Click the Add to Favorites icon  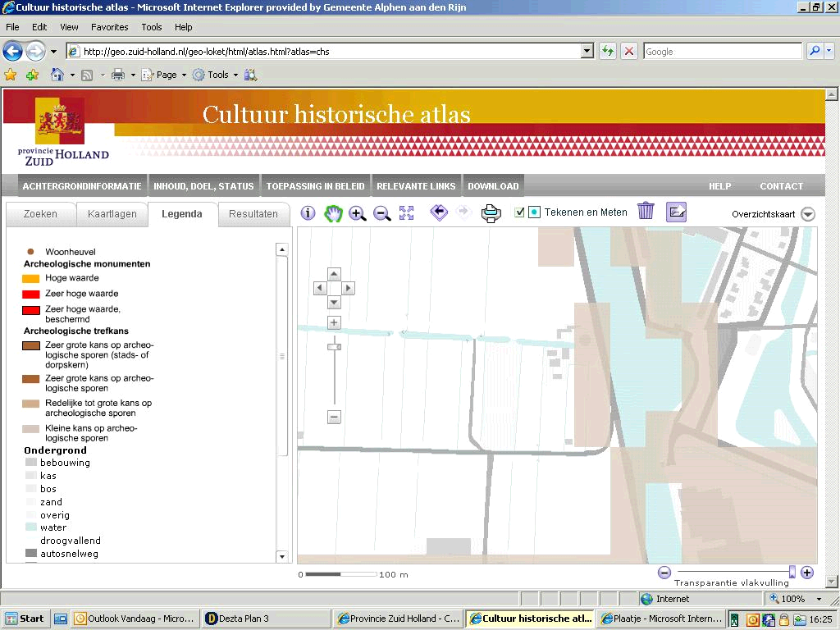click(x=33, y=75)
